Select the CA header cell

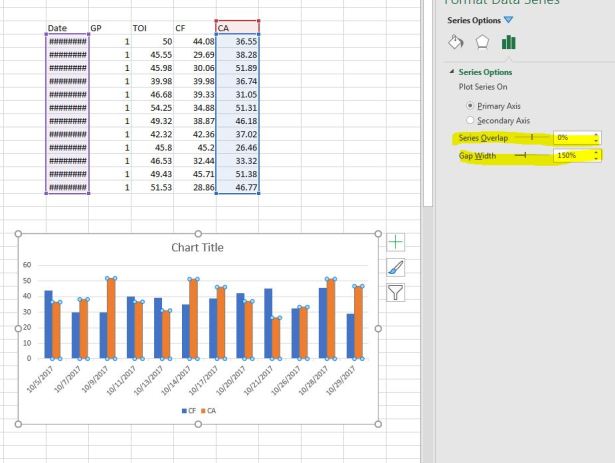[237, 28]
